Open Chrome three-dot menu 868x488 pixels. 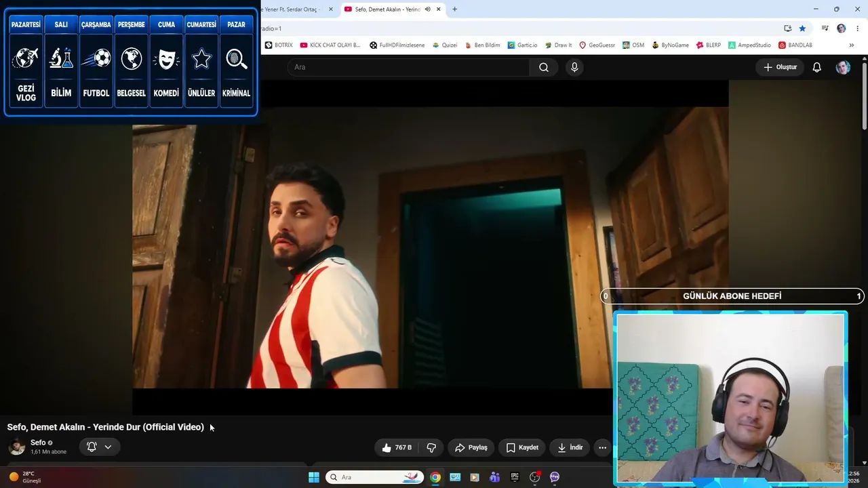tap(858, 28)
